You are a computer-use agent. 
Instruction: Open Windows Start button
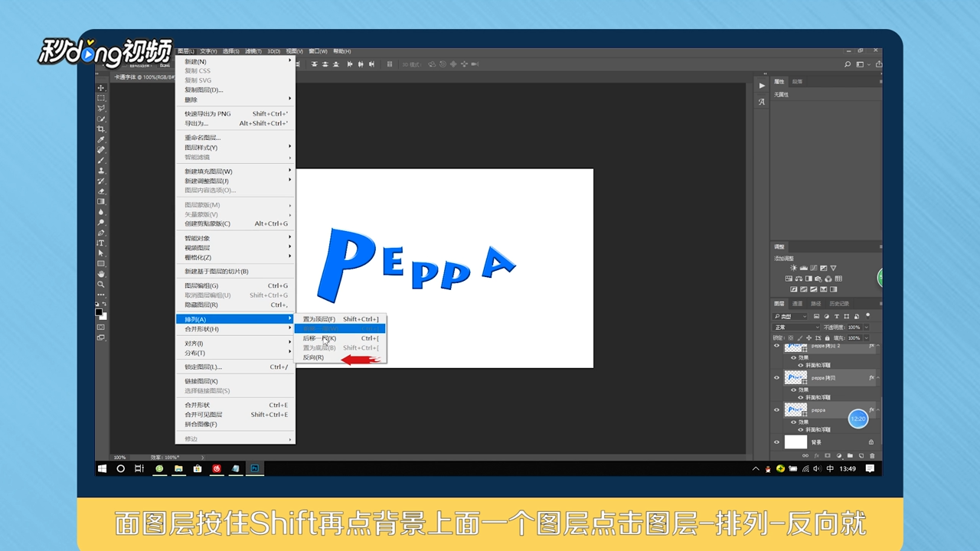click(x=102, y=468)
